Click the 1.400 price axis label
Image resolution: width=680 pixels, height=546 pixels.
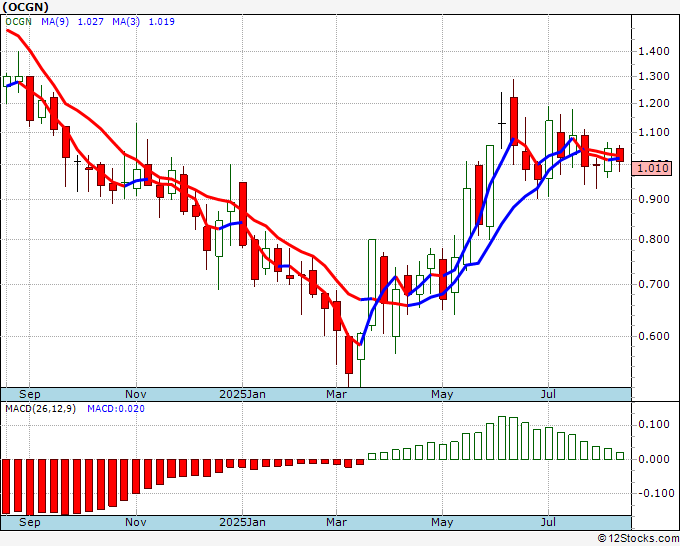[654, 51]
